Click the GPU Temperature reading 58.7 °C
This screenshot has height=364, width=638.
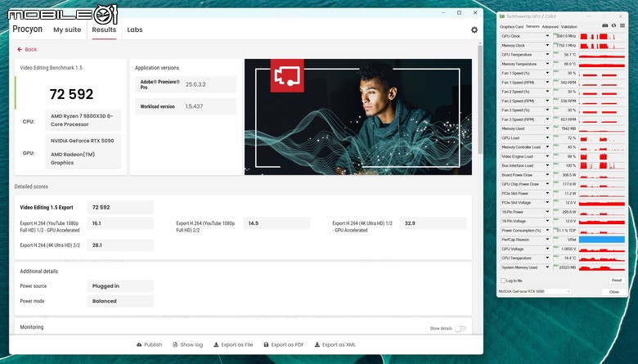click(569, 55)
